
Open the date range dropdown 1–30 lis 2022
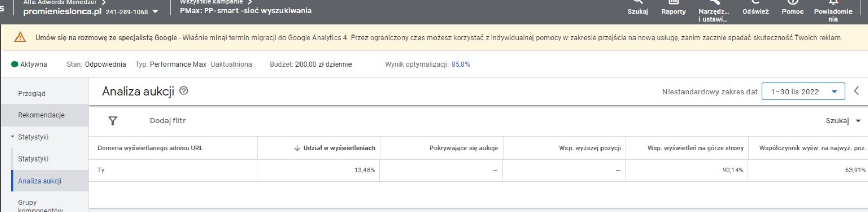click(803, 92)
